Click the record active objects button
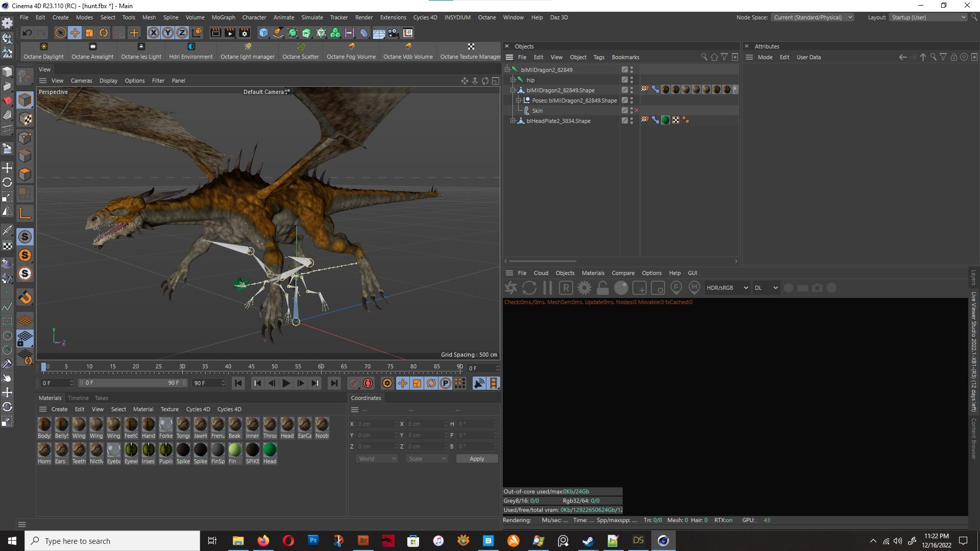This screenshot has height=551, width=980. click(x=353, y=383)
